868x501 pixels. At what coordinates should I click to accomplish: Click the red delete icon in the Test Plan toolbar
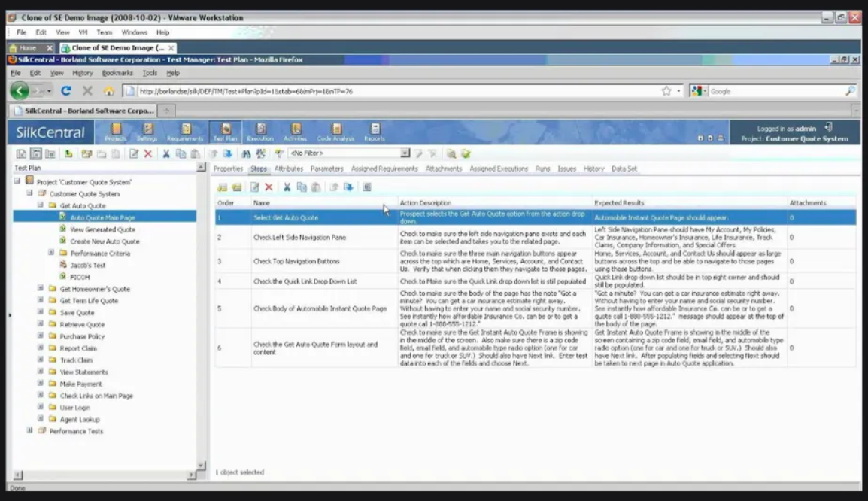148,154
